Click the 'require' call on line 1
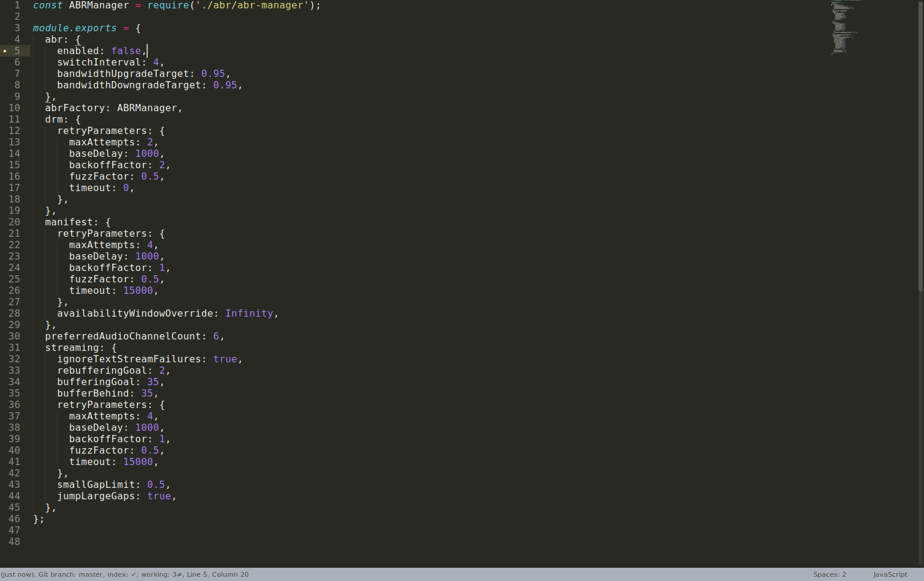Viewport: 924px width, 581px height. (x=168, y=5)
